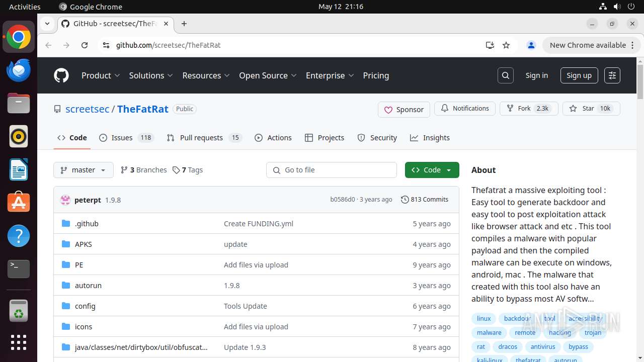Click the .github folder icon

[x=65, y=224]
